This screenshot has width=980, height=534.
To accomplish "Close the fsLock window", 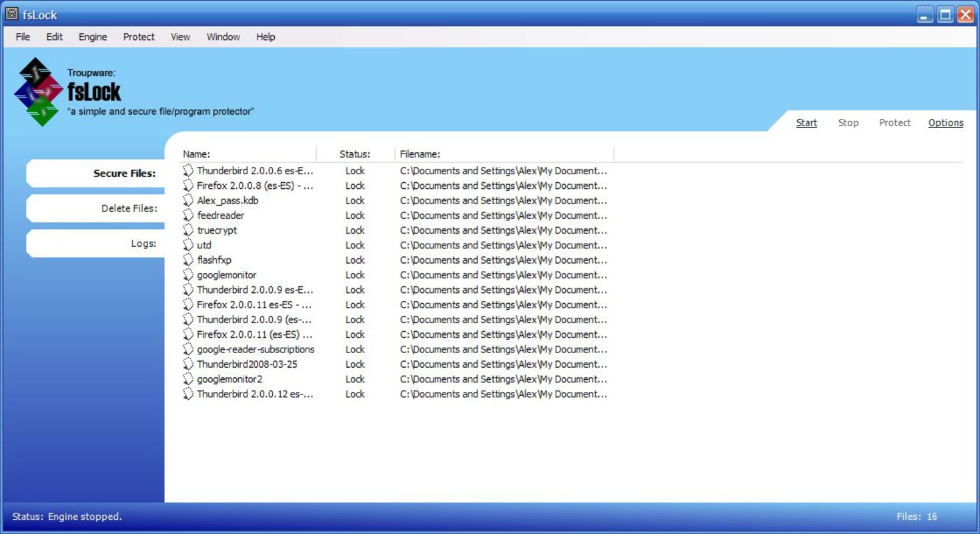I will pyautogui.click(x=965, y=15).
